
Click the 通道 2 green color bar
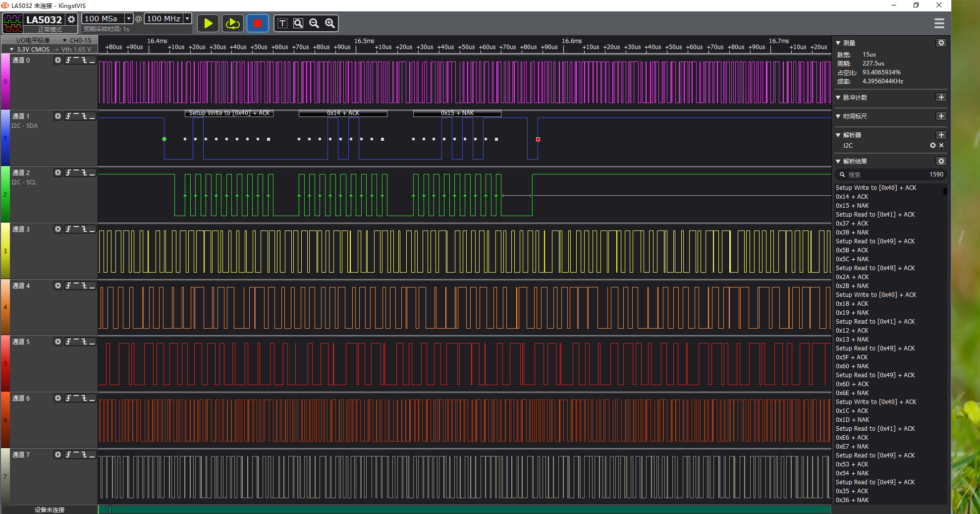coord(5,194)
